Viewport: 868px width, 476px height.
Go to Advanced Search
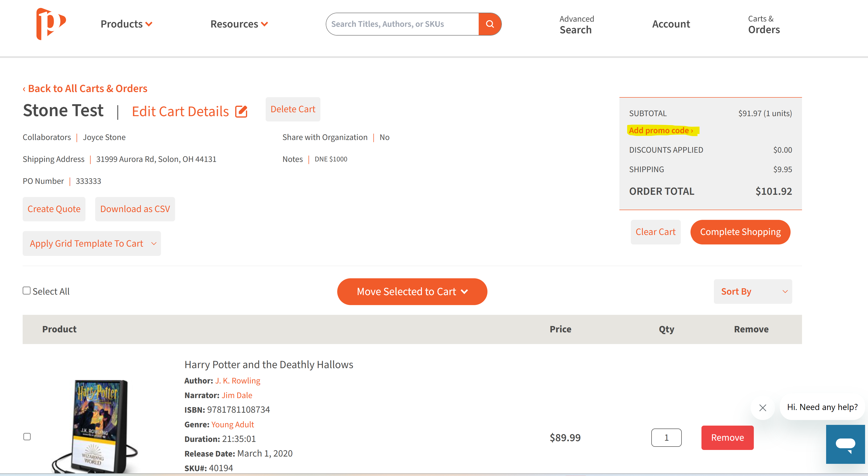point(576,24)
